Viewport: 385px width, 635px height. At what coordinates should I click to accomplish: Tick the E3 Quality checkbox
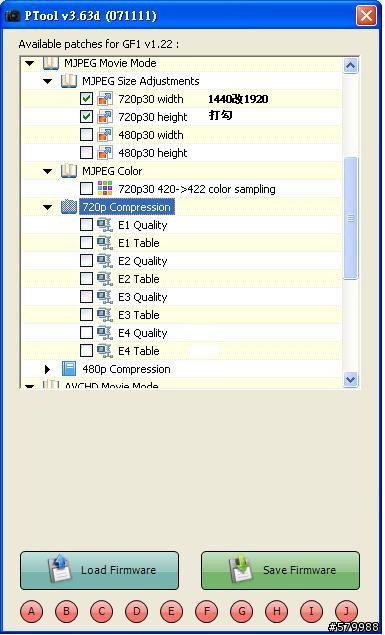[86, 297]
